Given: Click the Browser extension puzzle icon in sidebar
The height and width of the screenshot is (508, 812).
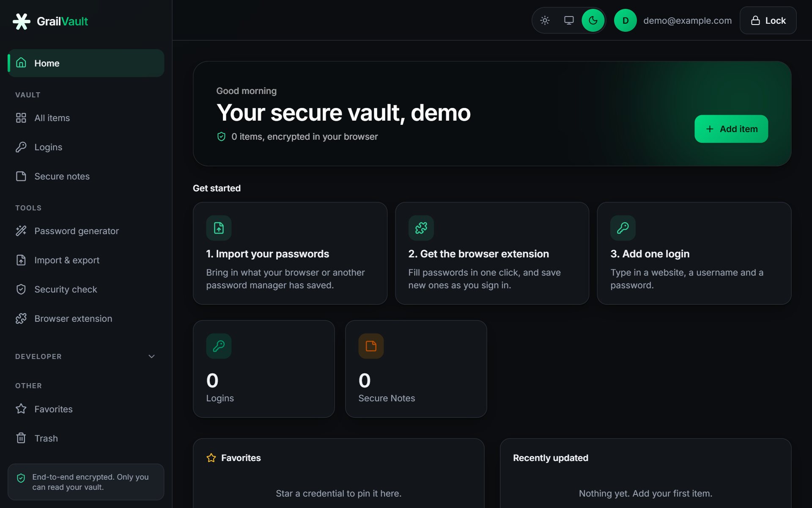Looking at the screenshot, I should coord(21,318).
